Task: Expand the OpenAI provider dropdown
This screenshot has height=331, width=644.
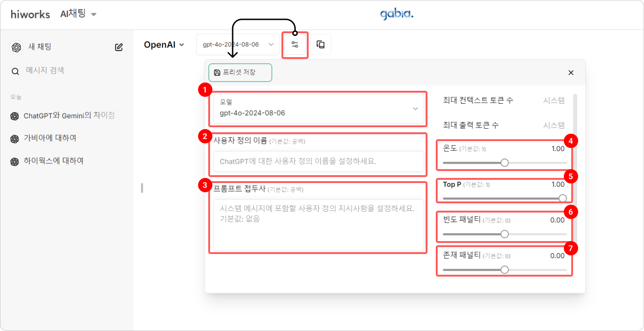Action: click(164, 45)
